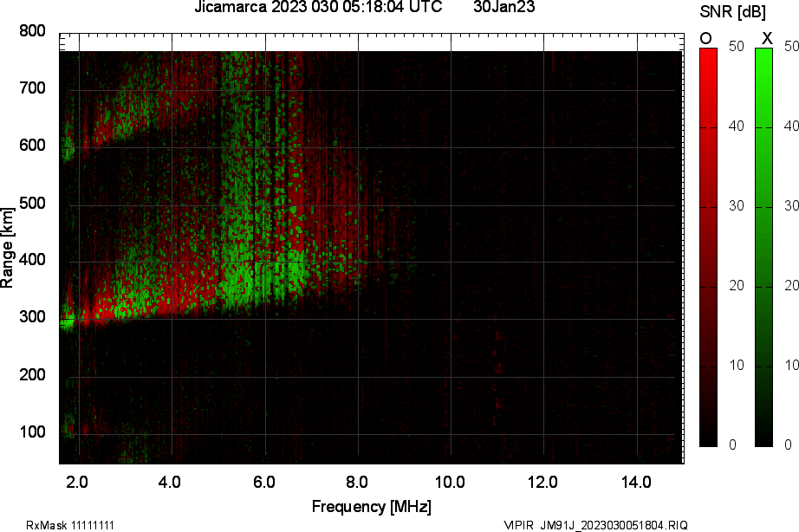
Task: Click the 'O' label above the red color bar
Action: [705, 38]
